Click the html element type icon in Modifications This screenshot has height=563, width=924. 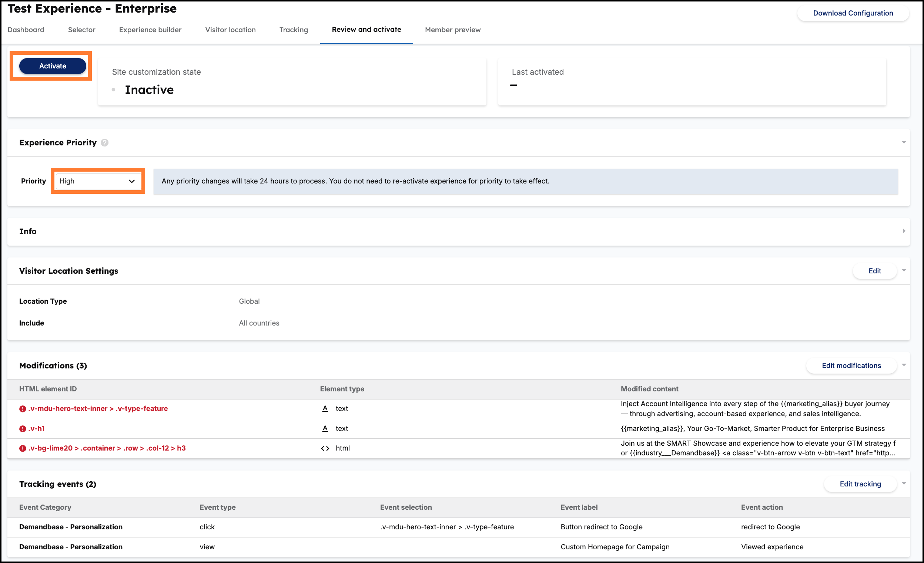[325, 448]
